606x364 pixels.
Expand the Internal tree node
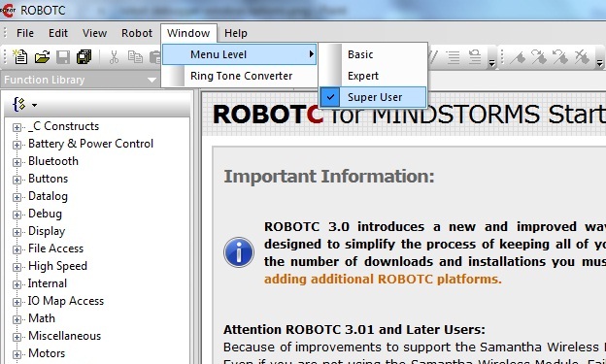(17, 284)
